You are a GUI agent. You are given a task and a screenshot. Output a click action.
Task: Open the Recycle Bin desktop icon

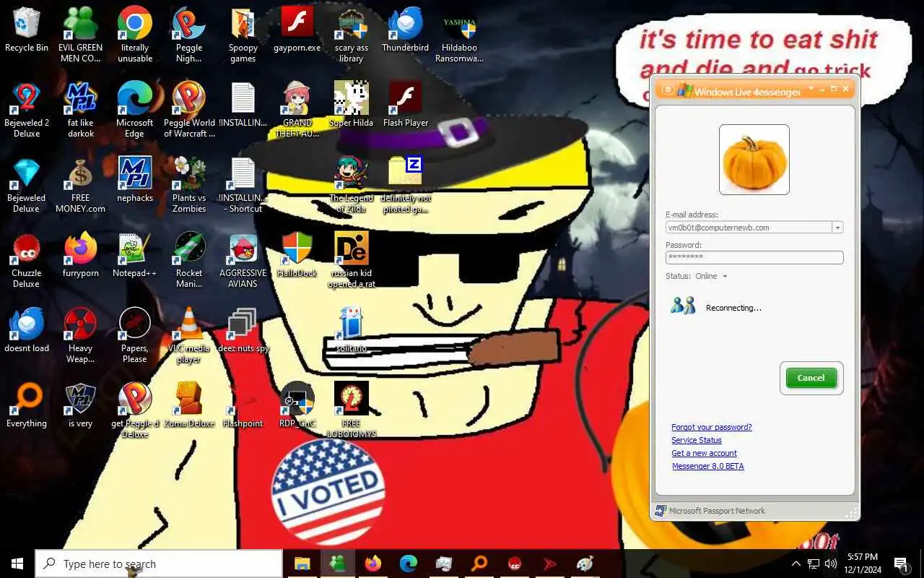click(27, 30)
